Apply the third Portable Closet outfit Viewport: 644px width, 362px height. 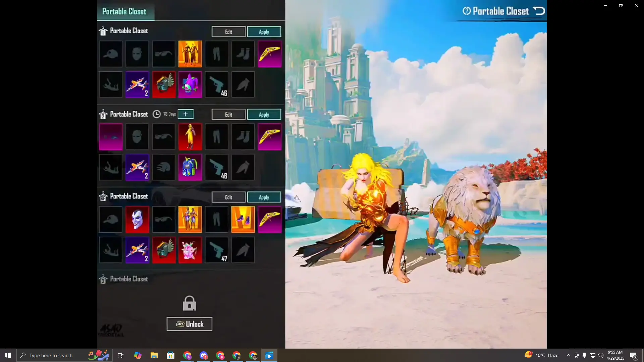(264, 197)
